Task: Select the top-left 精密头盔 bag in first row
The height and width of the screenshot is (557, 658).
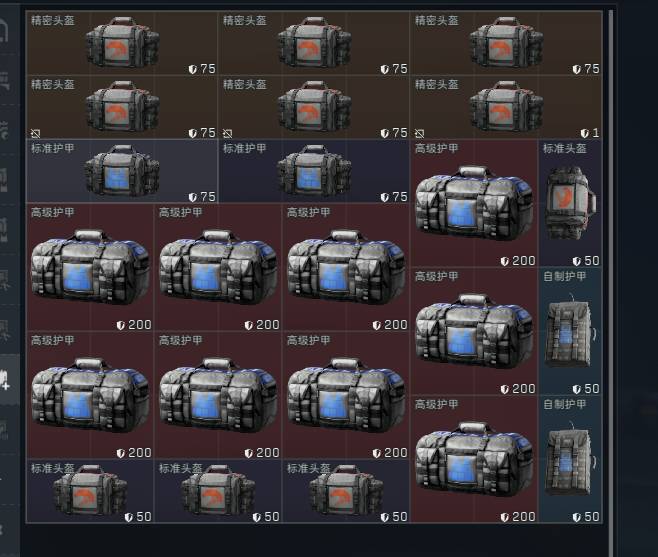Action: click(122, 43)
